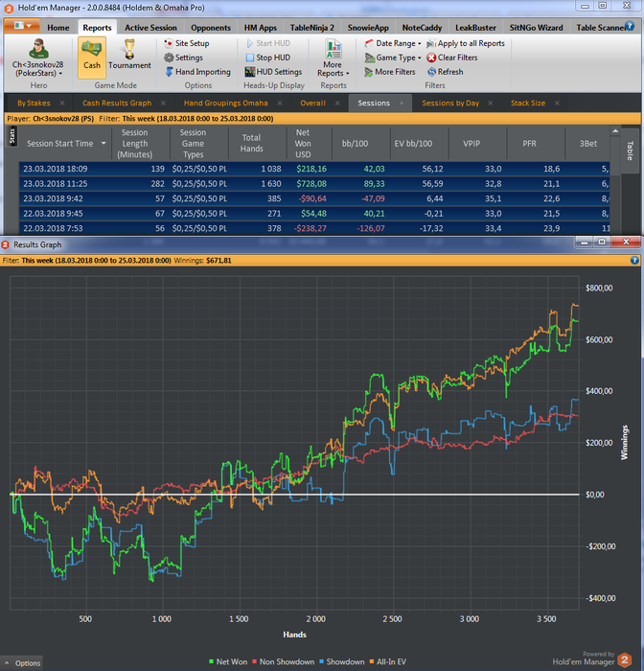Open LeakBuster tab
Image resolution: width=644 pixels, height=671 pixels.
coord(475,28)
